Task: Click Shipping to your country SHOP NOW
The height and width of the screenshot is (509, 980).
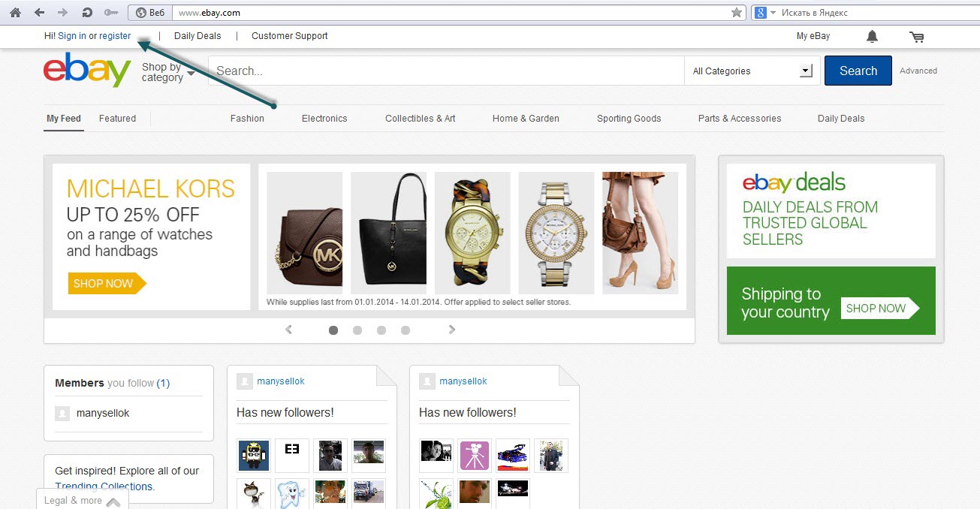Action: (x=879, y=309)
